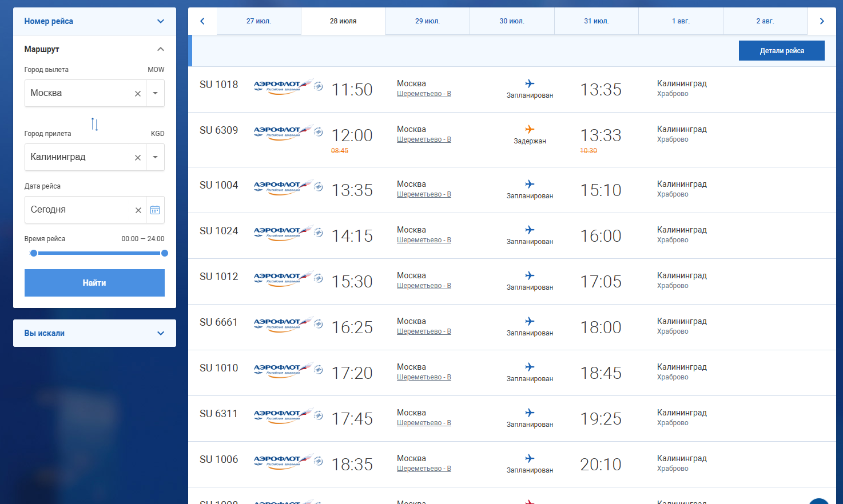Click Aeroflot logo in SU 6309 row
The height and width of the screenshot is (504, 843).
tap(288, 132)
